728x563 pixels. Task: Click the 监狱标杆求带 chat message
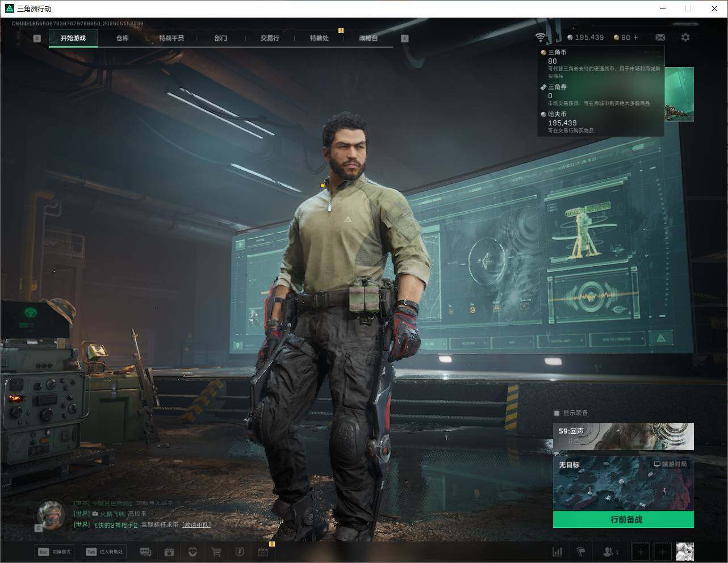[160, 525]
